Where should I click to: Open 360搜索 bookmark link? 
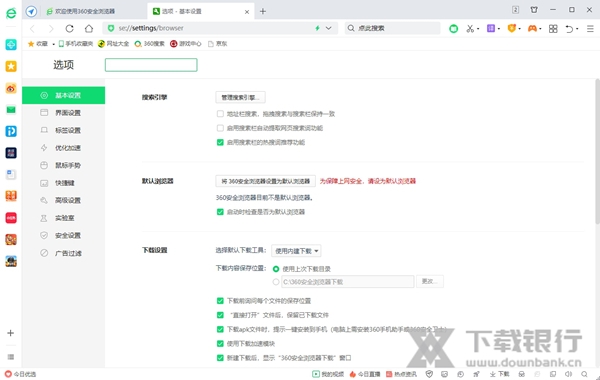tap(150, 44)
